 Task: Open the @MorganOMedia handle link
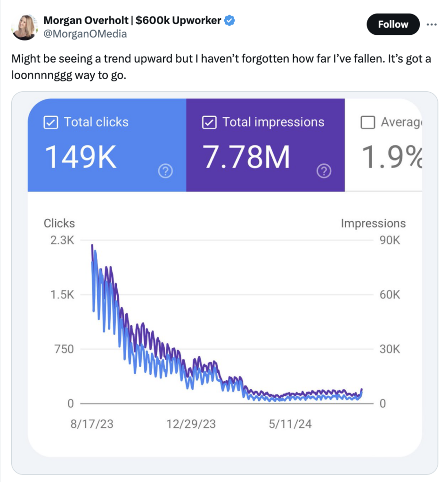(x=85, y=34)
